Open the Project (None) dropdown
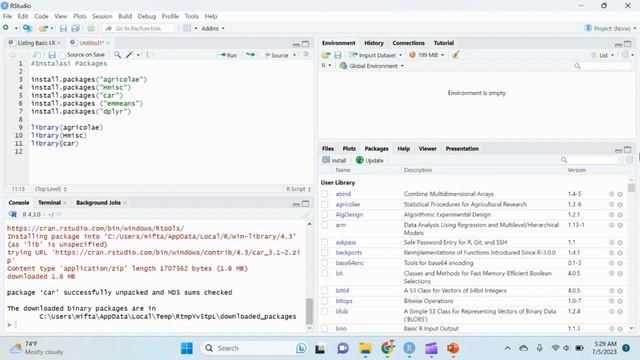Viewport: 640px width, 360px height. click(x=610, y=28)
